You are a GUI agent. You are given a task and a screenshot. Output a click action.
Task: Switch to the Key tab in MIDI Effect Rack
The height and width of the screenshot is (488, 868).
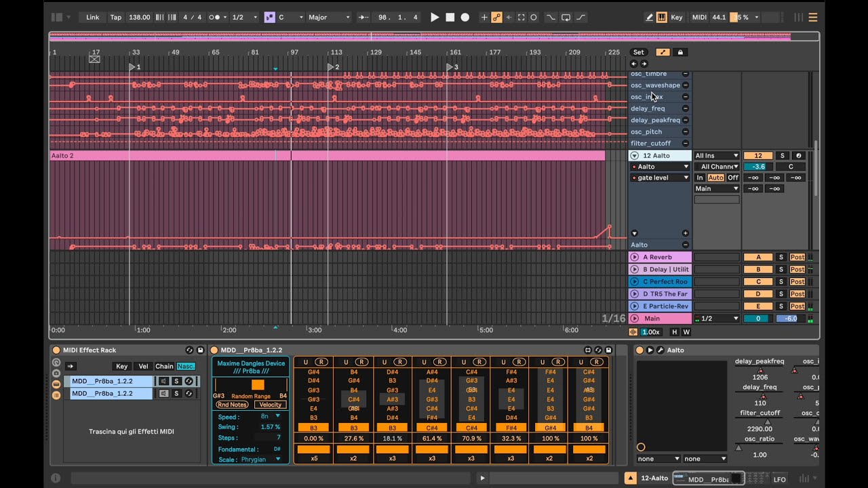(122, 367)
